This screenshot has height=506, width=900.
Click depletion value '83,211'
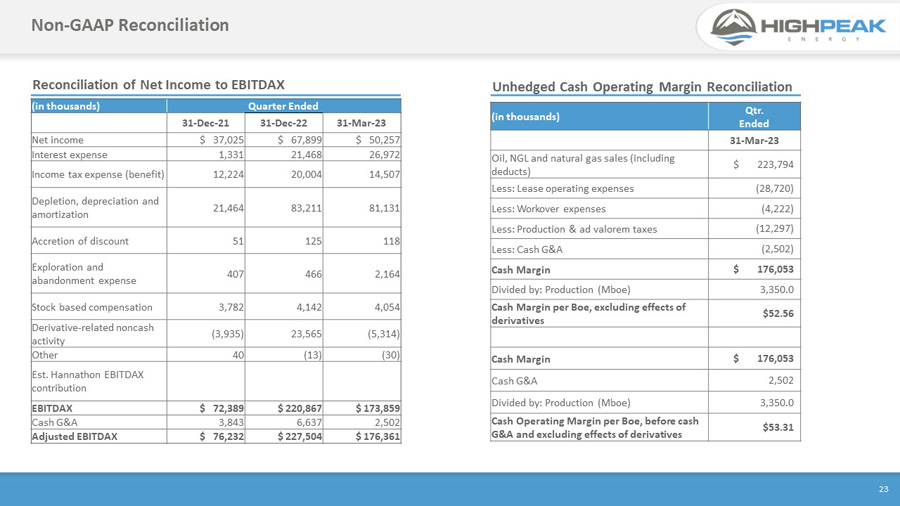tap(306, 208)
